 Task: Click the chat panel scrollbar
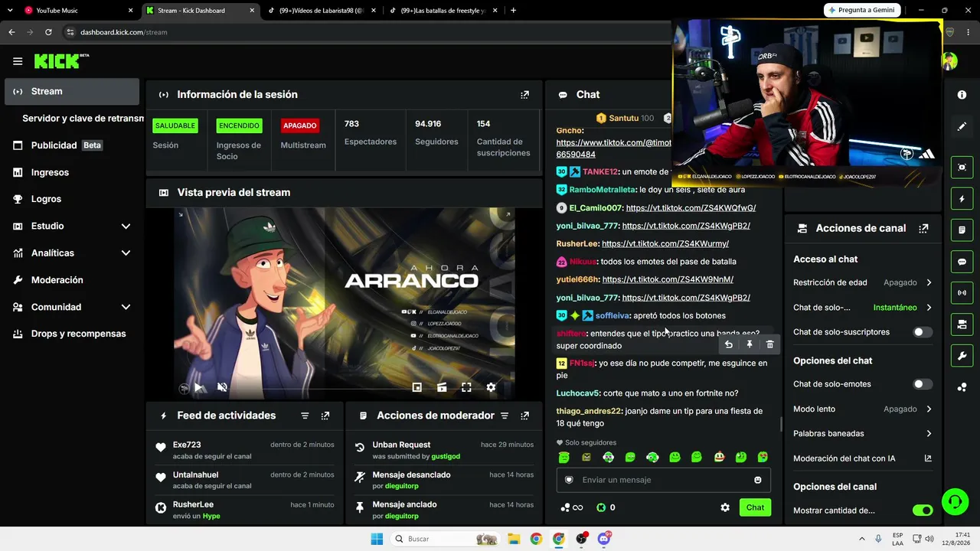(781, 425)
